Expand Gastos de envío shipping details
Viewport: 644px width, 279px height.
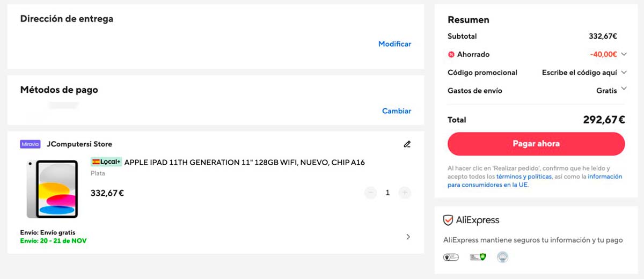pyautogui.click(x=624, y=89)
